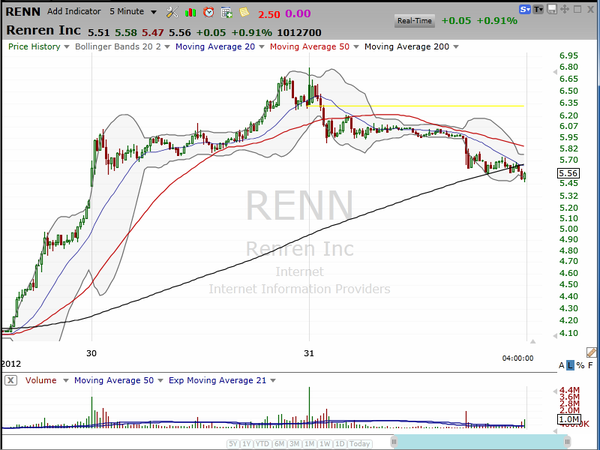Screen dimensions: 600x450
Task: Toggle logarithmic scale L
Action: (x=570, y=365)
